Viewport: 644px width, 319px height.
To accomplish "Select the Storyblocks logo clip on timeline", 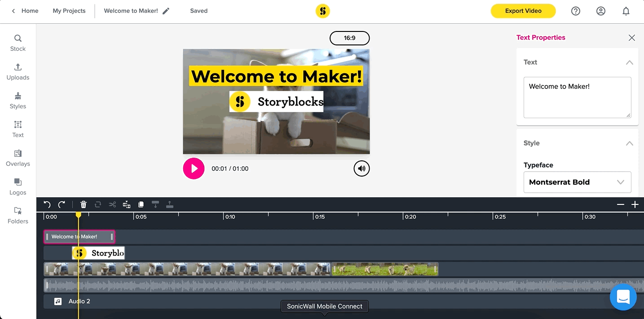I will [98, 253].
